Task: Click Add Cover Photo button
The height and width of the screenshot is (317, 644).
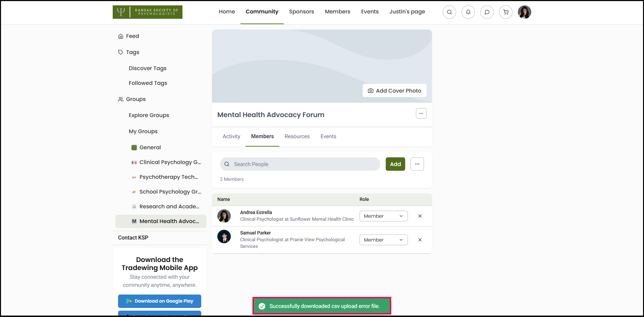Action: point(394,91)
